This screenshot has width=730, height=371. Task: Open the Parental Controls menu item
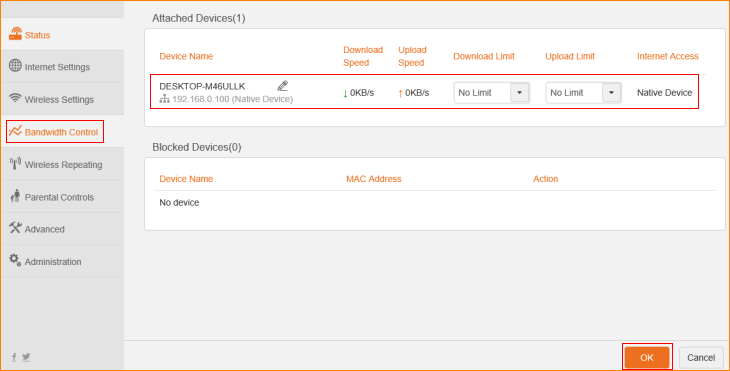point(62,197)
